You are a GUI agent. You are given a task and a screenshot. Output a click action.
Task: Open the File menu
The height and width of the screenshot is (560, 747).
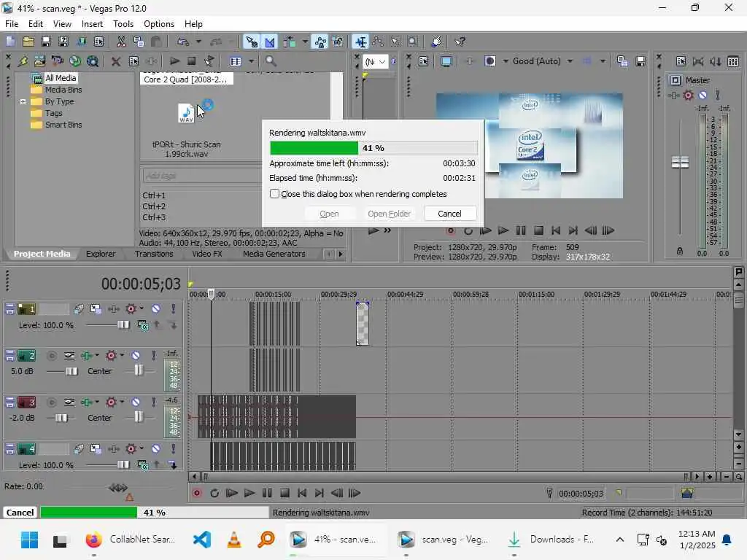pos(12,24)
